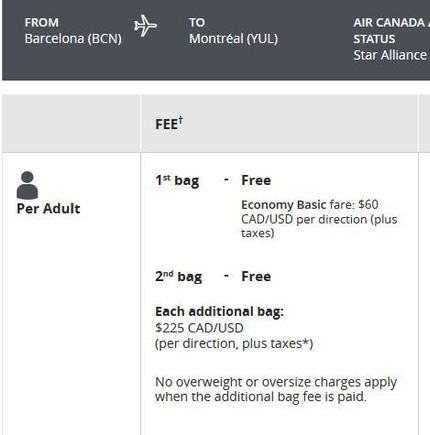The width and height of the screenshot is (430, 435).
Task: Click the Economy Basic fare text
Action: click(x=291, y=205)
